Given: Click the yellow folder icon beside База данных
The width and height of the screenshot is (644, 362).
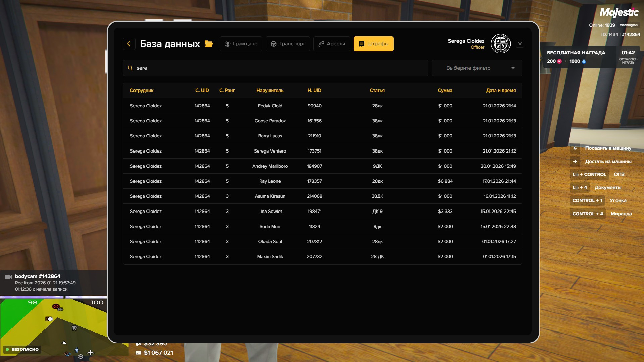Looking at the screenshot, I should pyautogui.click(x=209, y=44).
